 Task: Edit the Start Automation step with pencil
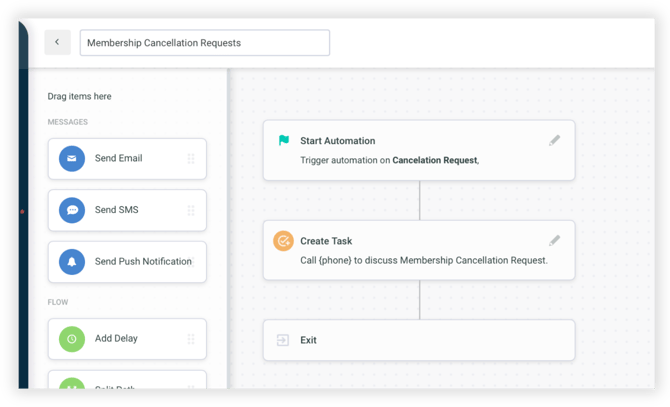coord(555,141)
